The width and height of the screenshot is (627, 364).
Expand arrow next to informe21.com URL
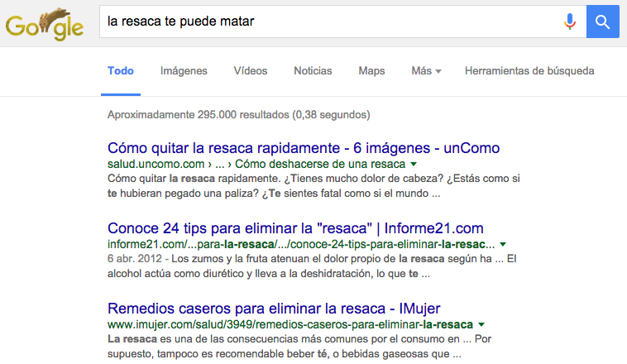[x=503, y=244]
